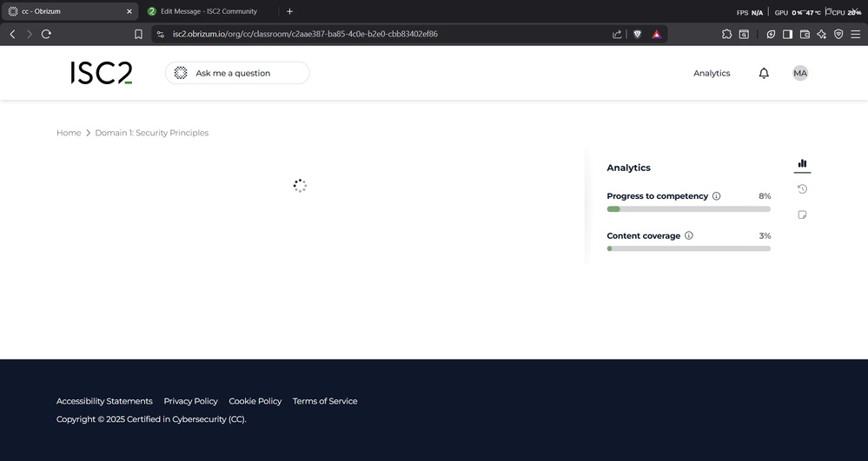
Task: Click the leftmost of the two toolbar icons between the extensions puzzle icon and the sidebar toggle
Action: 744,35
